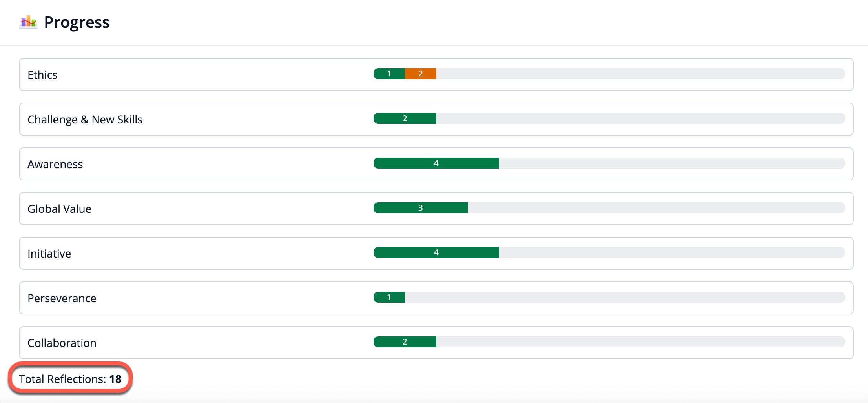Screen dimensions: 868x403
Task: Click the Challenge & New Skills green bar
Action: (405, 118)
